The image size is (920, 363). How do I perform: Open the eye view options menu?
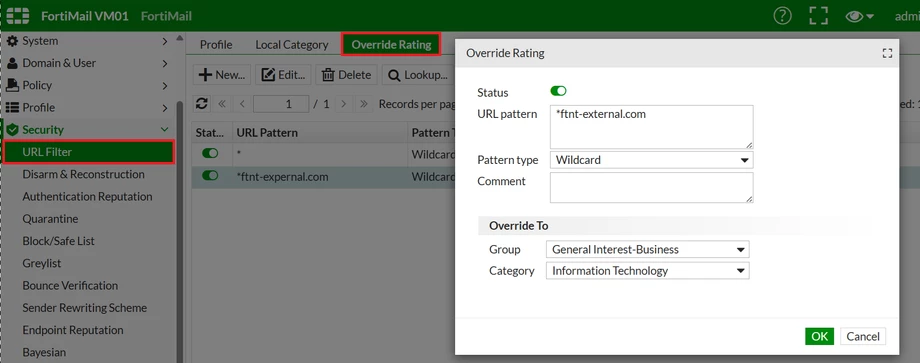[860, 16]
